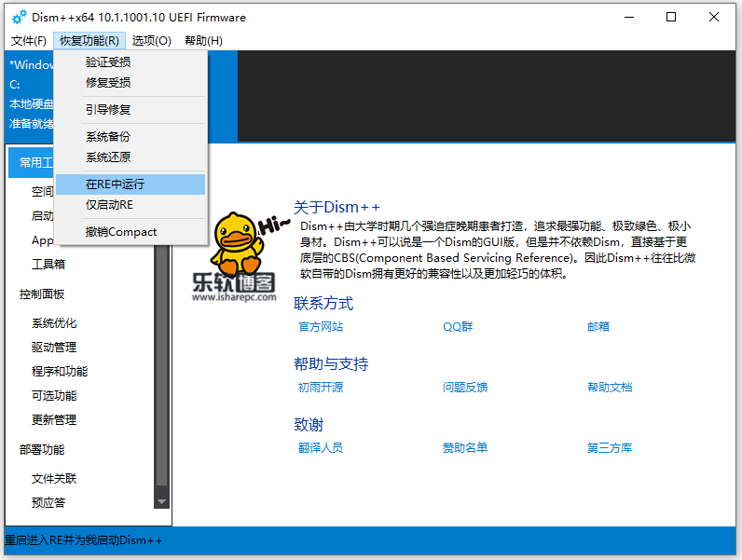Click the 官方网站 link

pos(321,327)
